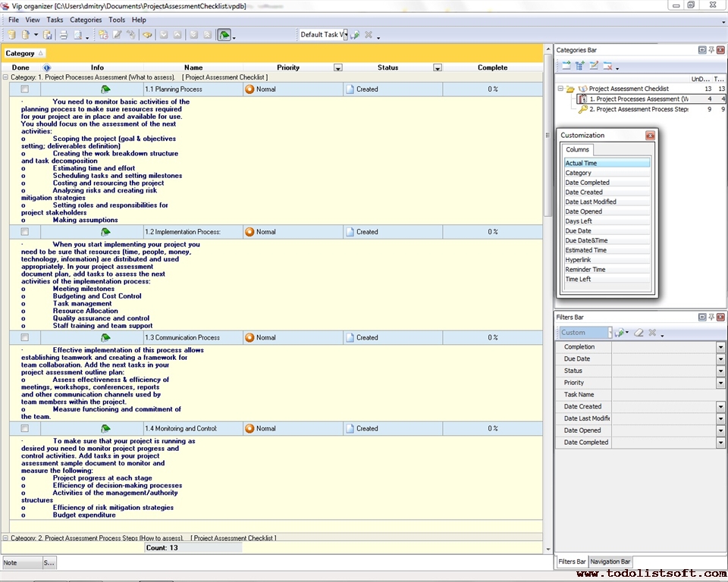The width and height of the screenshot is (728, 582).
Task: Click the save icon in the main toolbar
Action: [48, 35]
